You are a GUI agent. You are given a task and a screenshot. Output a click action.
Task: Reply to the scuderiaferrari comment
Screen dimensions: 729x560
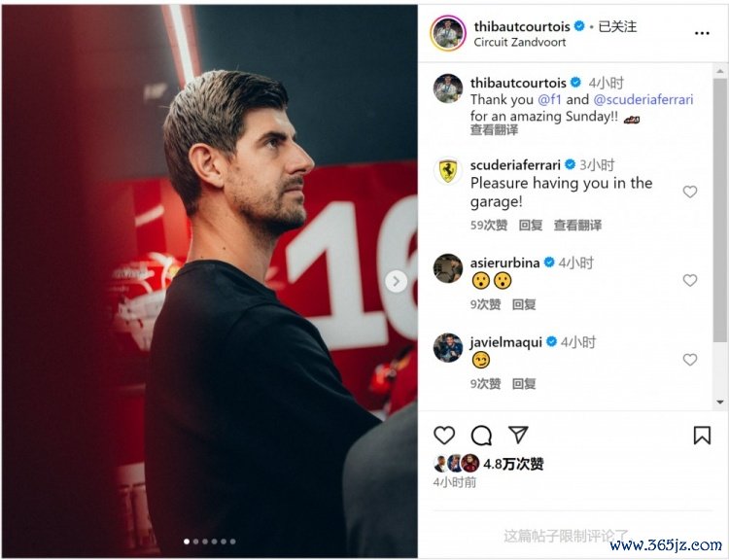531,226
